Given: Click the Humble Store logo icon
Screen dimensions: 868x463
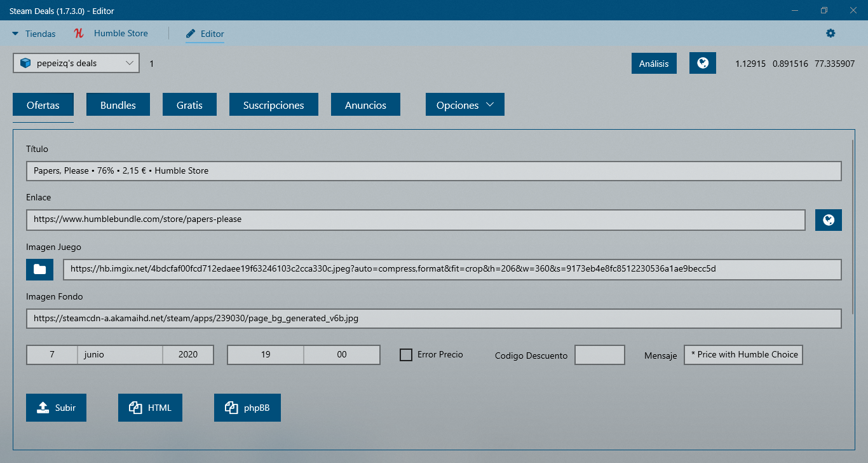Looking at the screenshot, I should [79, 33].
